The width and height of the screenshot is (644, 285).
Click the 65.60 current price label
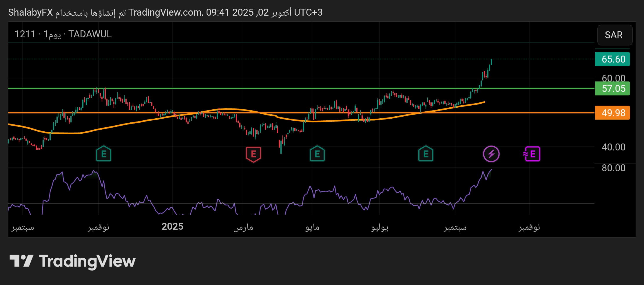pyautogui.click(x=613, y=59)
